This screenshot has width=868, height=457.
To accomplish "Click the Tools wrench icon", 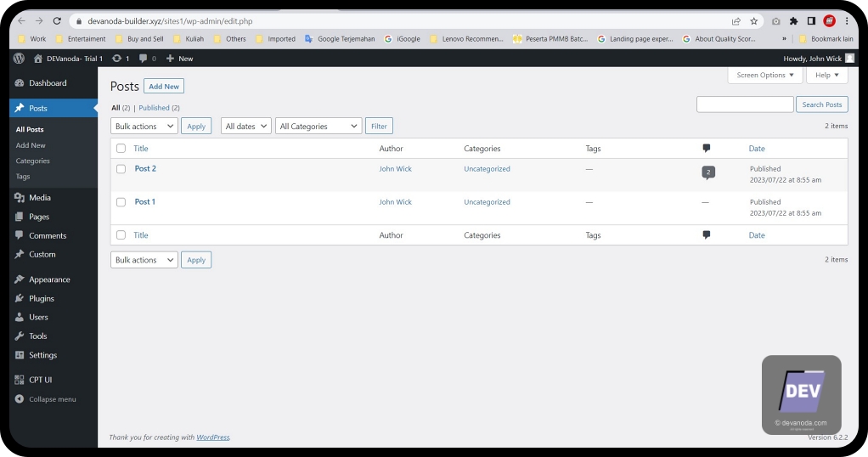I will (x=20, y=336).
